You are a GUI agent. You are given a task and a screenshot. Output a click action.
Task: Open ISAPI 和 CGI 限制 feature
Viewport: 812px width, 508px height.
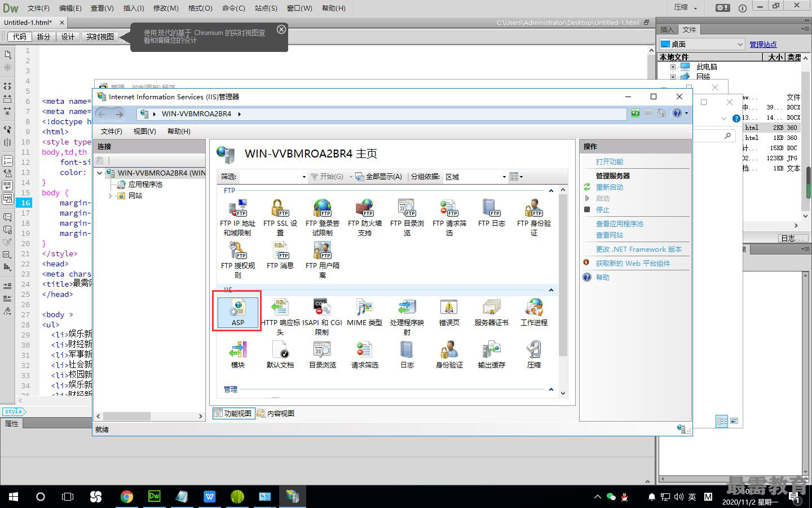click(322, 316)
